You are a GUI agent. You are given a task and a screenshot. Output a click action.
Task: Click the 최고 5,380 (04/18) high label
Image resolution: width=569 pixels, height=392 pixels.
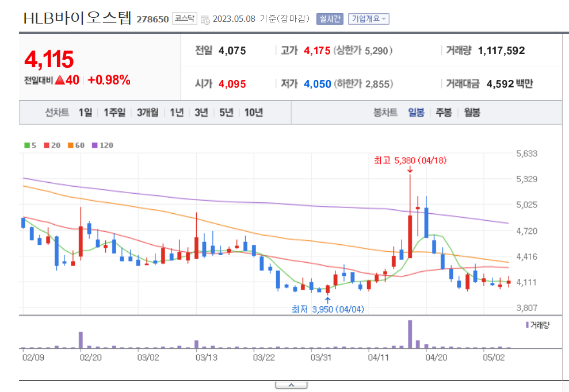410,160
